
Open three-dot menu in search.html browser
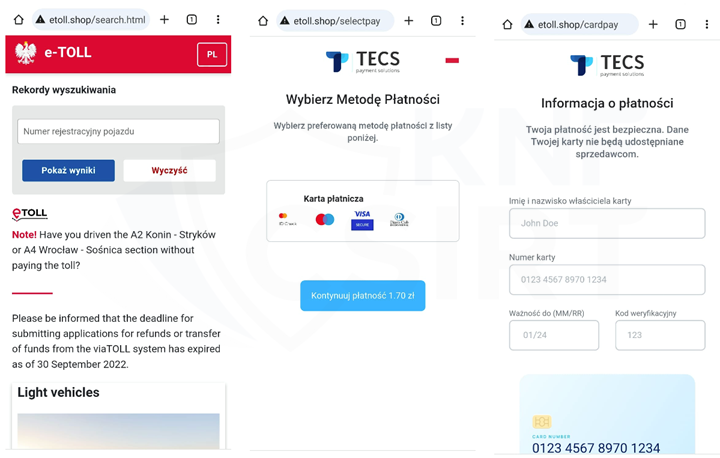coord(218,19)
